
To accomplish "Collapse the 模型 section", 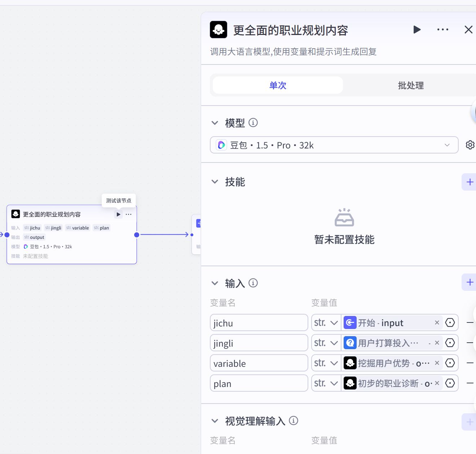I will [215, 123].
